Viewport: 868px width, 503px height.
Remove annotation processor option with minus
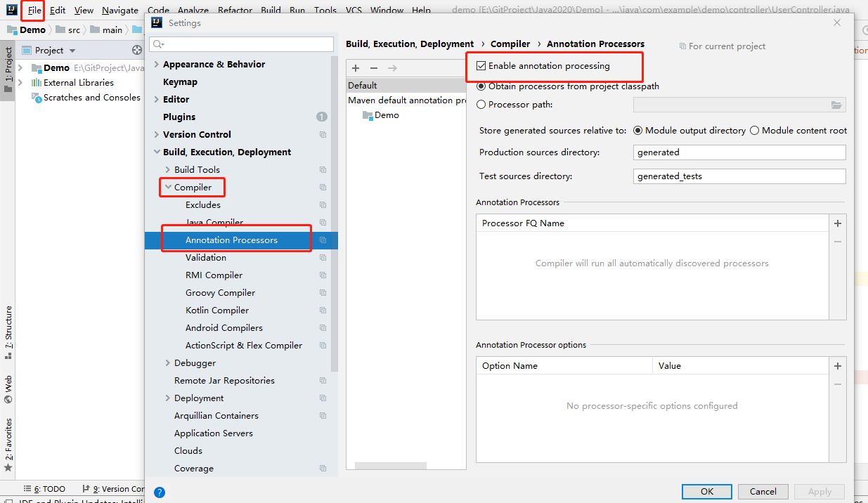click(837, 384)
